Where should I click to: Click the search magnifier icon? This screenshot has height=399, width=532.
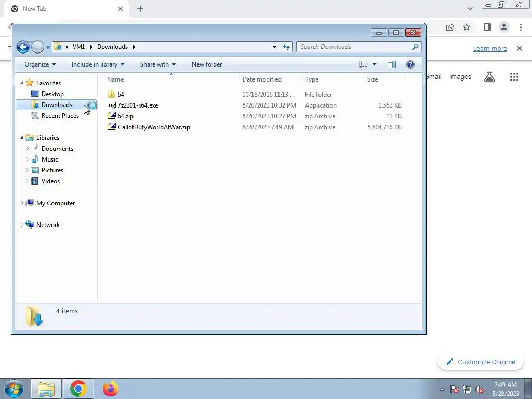click(415, 47)
